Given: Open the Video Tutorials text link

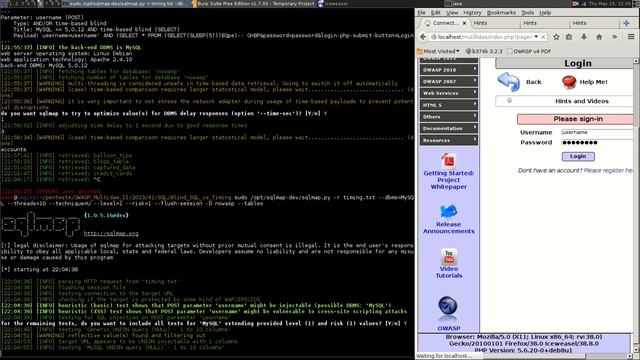Looking at the screenshot, I should [449, 272].
